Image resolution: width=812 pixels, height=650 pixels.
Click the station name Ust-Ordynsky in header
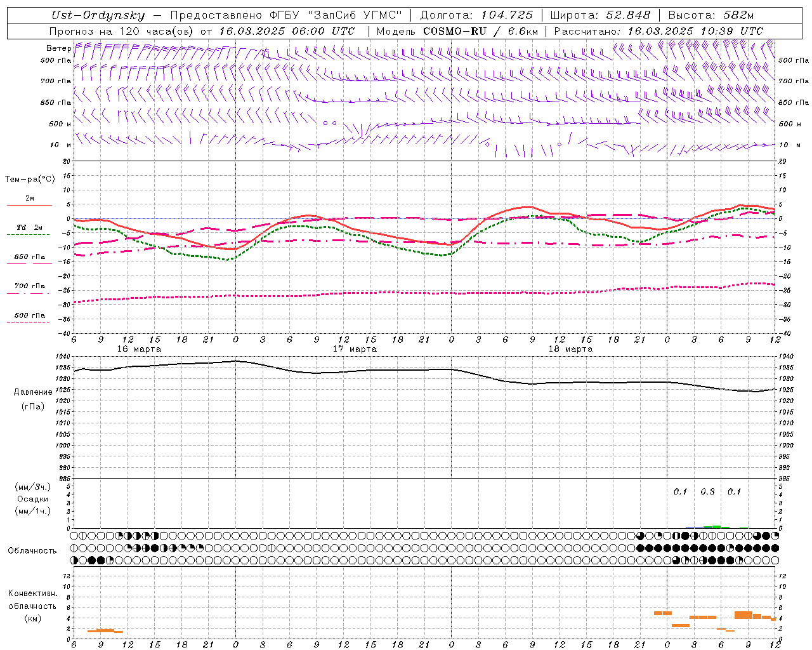point(98,16)
